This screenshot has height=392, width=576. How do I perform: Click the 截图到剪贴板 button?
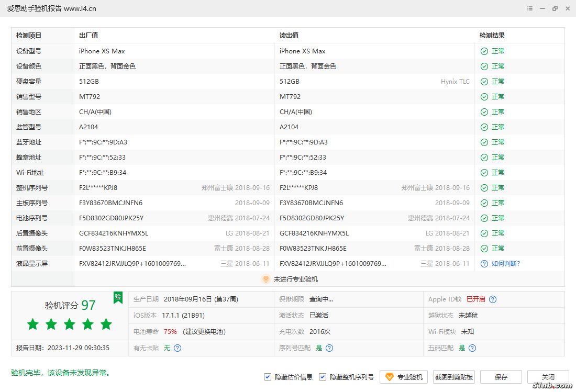(454, 377)
